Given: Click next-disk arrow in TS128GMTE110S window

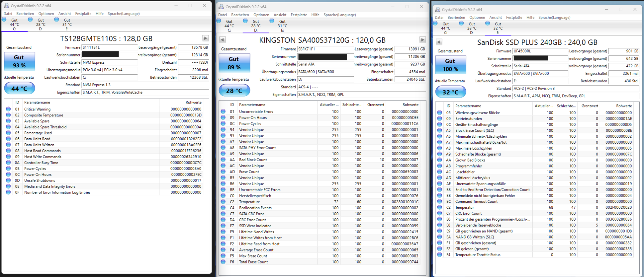Looking at the screenshot, I should 206,38.
